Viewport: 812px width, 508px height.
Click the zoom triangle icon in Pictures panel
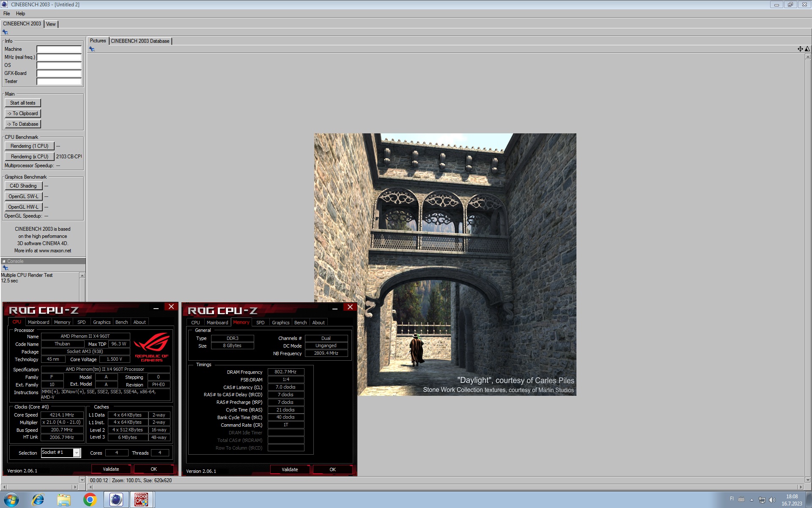pyautogui.click(x=807, y=49)
